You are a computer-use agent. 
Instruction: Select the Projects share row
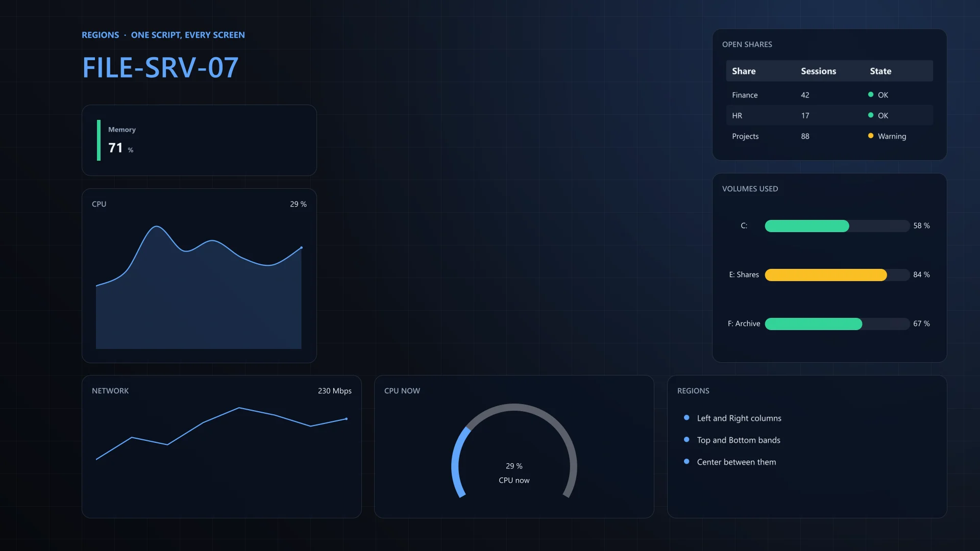(829, 136)
